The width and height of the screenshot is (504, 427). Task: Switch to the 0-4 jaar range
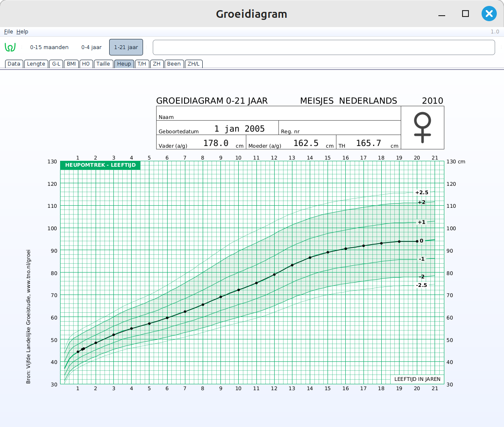pos(91,47)
